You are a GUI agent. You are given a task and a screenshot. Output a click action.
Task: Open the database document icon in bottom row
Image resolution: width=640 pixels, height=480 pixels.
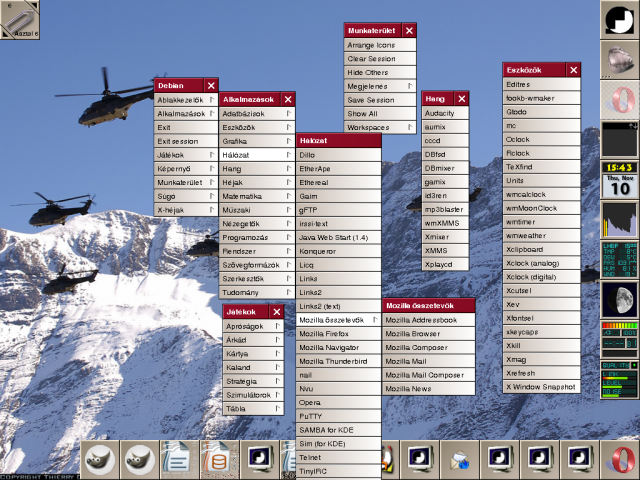point(220,460)
